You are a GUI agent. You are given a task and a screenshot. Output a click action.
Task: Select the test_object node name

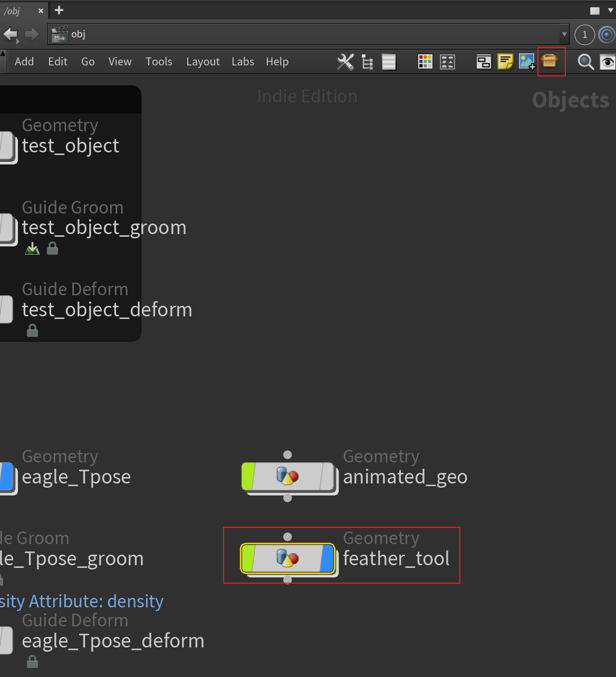pos(71,146)
